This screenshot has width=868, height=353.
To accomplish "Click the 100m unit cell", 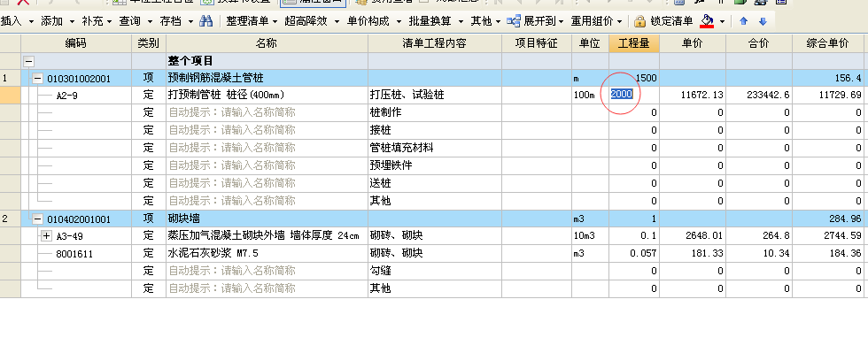I will coord(590,96).
